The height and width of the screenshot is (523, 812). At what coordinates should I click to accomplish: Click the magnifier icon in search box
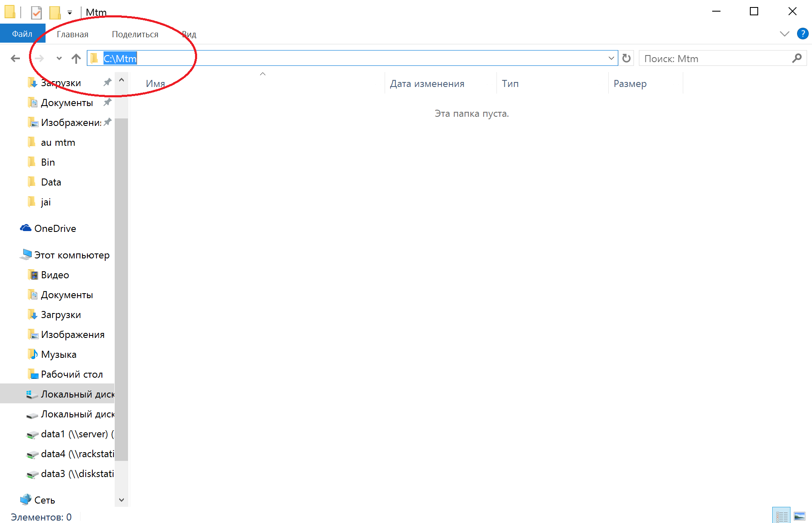[797, 58]
